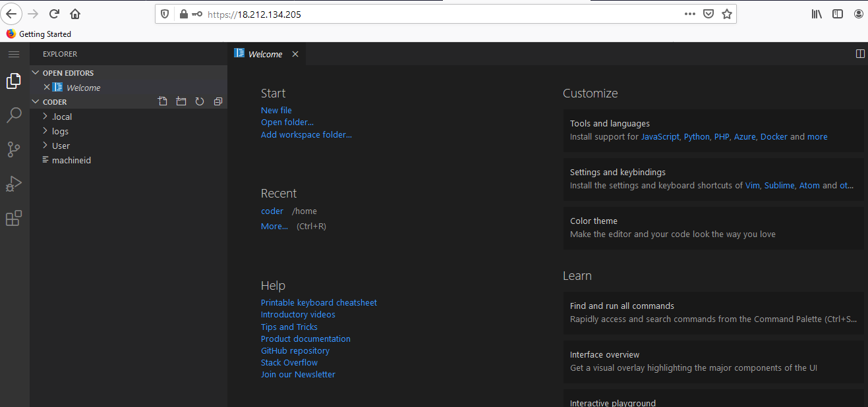The width and height of the screenshot is (868, 407).
Task: Open the Run and Debug view
Action: click(x=14, y=184)
